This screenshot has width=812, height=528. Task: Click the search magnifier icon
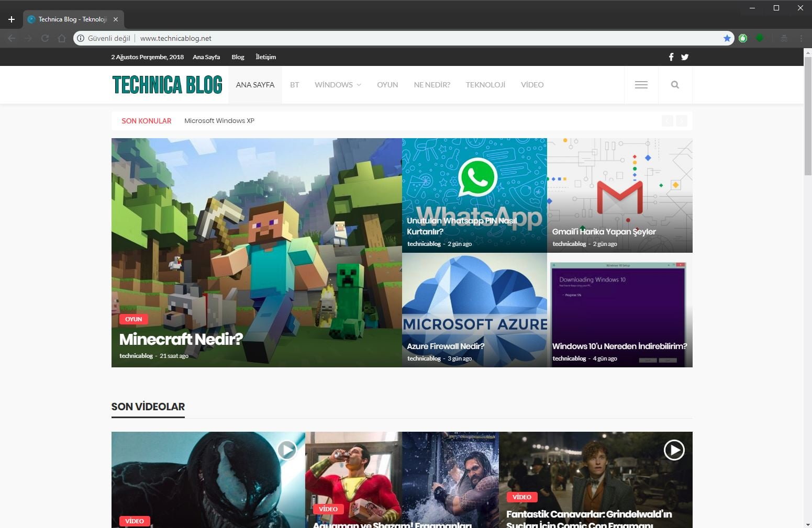click(x=675, y=85)
